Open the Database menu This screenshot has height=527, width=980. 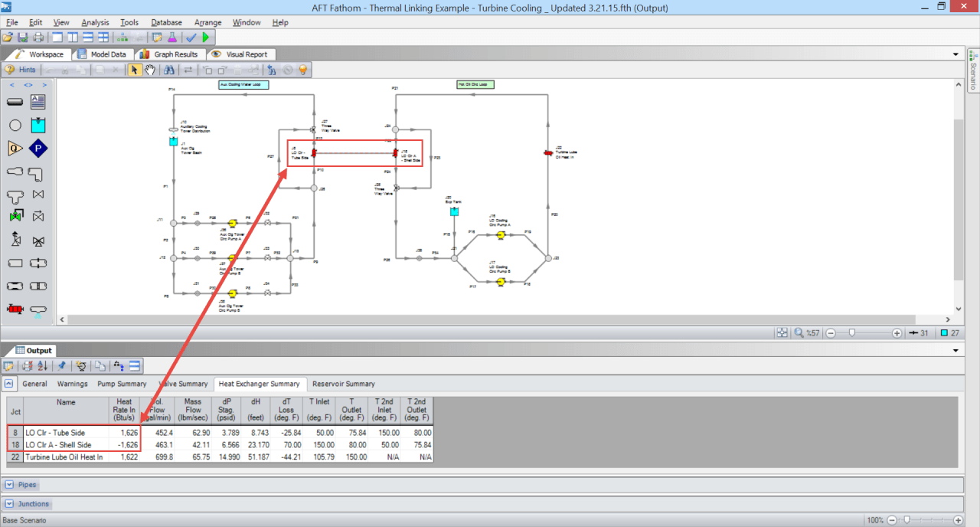(166, 22)
